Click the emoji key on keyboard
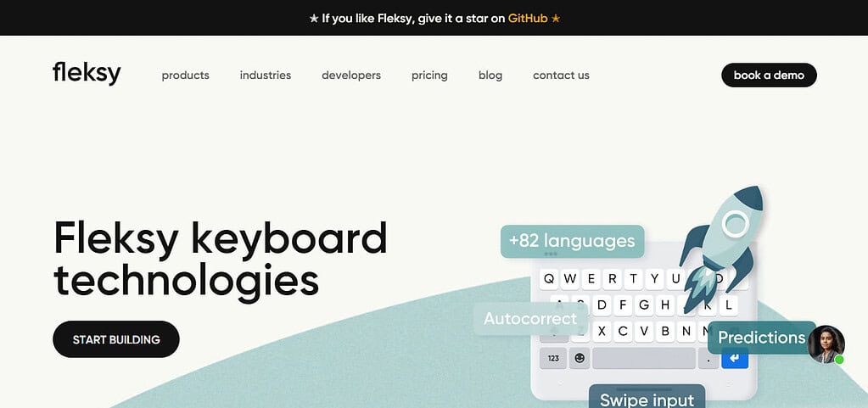The width and height of the screenshot is (868, 408). point(579,358)
